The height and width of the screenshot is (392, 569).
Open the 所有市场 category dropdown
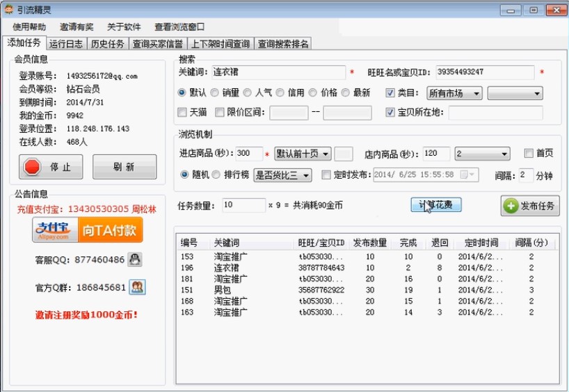click(454, 93)
